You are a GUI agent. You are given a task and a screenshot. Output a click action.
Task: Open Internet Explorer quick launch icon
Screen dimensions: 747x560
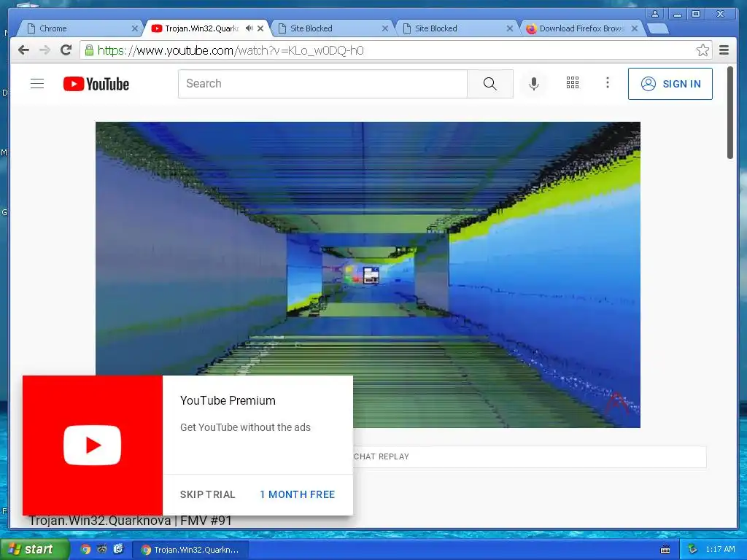(x=118, y=550)
